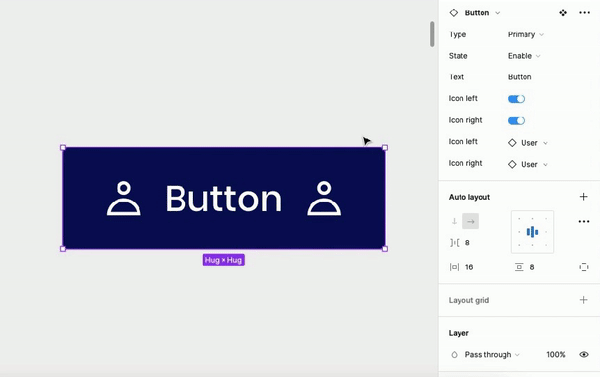The height and width of the screenshot is (377, 600).
Task: Set auto layout direction to horizontal
Action: click(470, 221)
